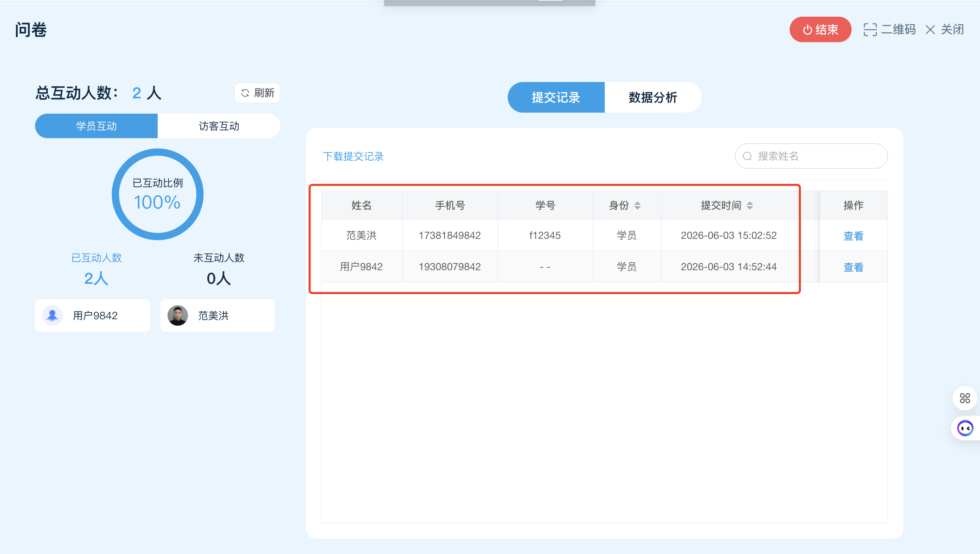Select the 提交记录 tab
Image resolution: width=980 pixels, height=554 pixels.
(556, 97)
